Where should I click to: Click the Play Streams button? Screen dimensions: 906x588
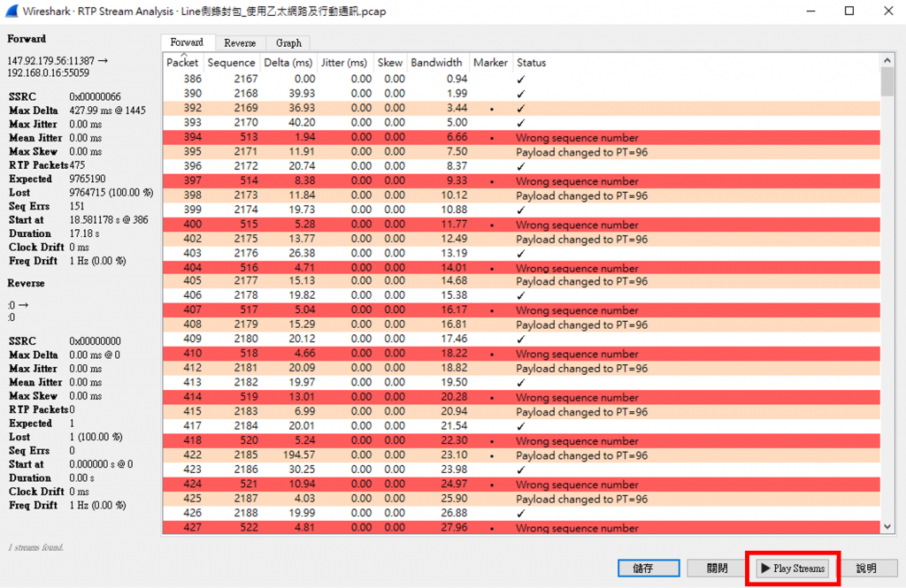tap(793, 569)
